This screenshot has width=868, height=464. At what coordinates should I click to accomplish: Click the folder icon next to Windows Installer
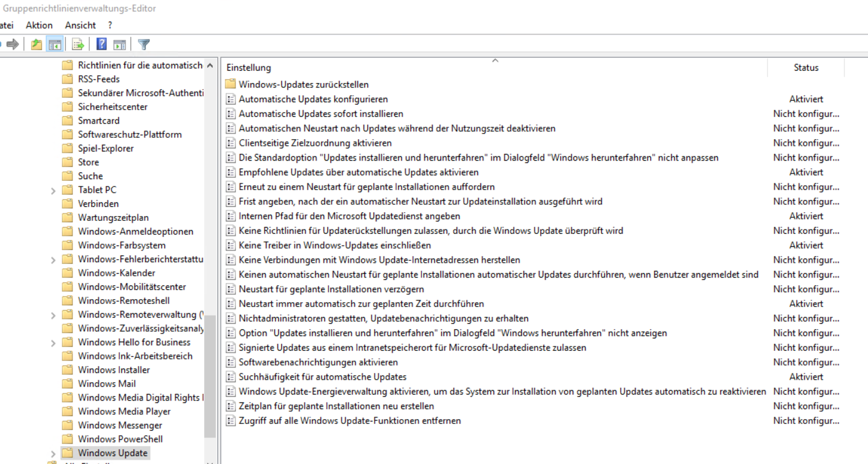[68, 370]
